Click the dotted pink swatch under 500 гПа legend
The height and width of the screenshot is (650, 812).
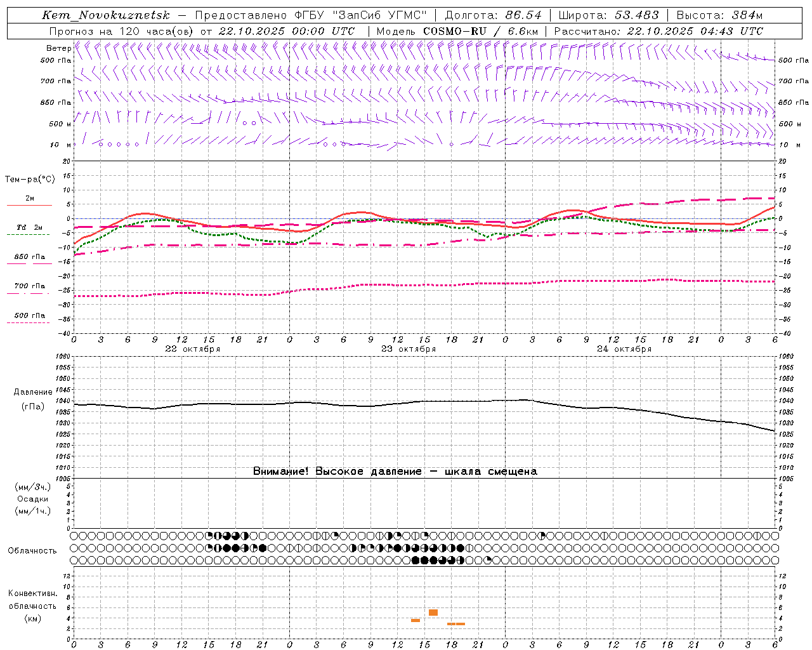tap(28, 322)
